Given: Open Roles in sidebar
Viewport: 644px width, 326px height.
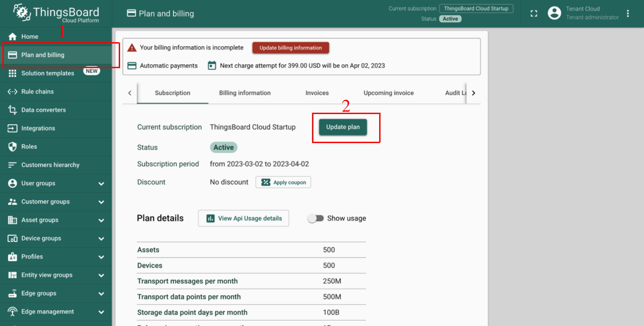Looking at the screenshot, I should 29,146.
